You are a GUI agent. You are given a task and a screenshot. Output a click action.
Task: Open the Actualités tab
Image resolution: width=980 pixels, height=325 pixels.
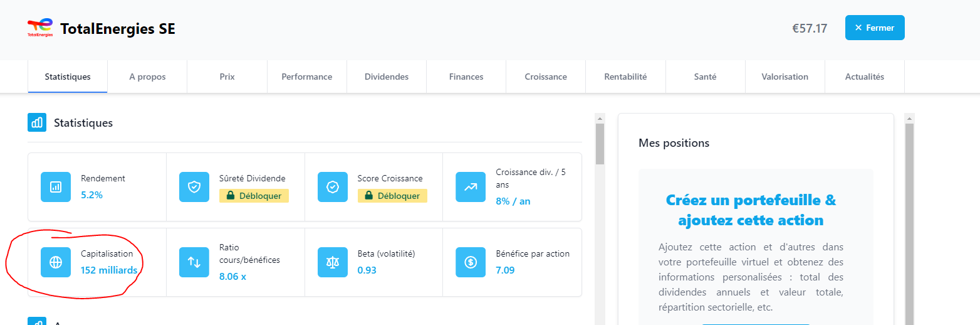pyautogui.click(x=865, y=77)
